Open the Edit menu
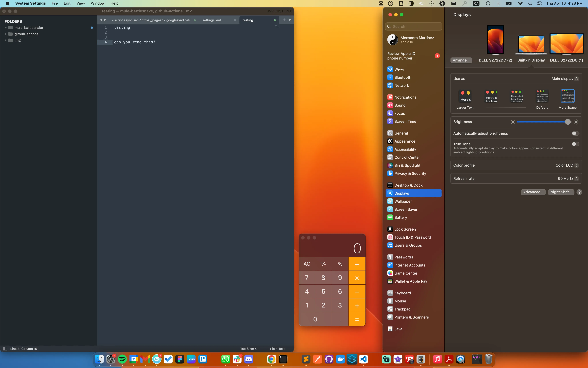The height and width of the screenshot is (368, 588). 67,3
